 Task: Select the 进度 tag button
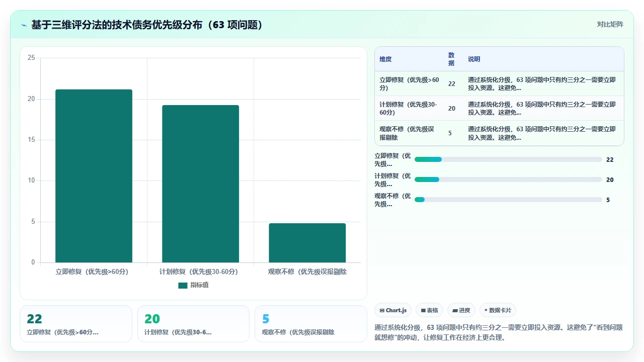(461, 310)
